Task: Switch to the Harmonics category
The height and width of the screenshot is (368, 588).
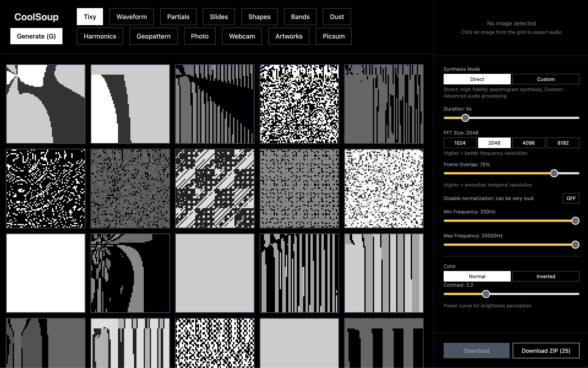Action: click(100, 36)
